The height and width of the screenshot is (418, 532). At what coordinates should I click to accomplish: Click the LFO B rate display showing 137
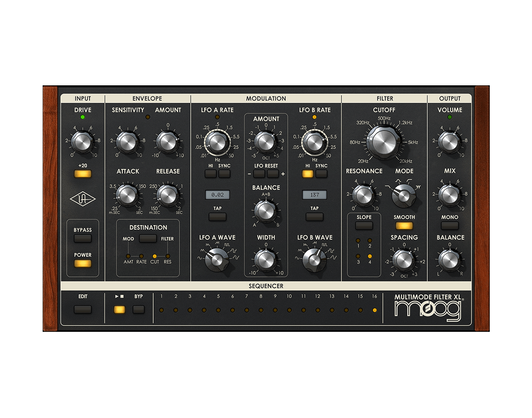coord(315,194)
